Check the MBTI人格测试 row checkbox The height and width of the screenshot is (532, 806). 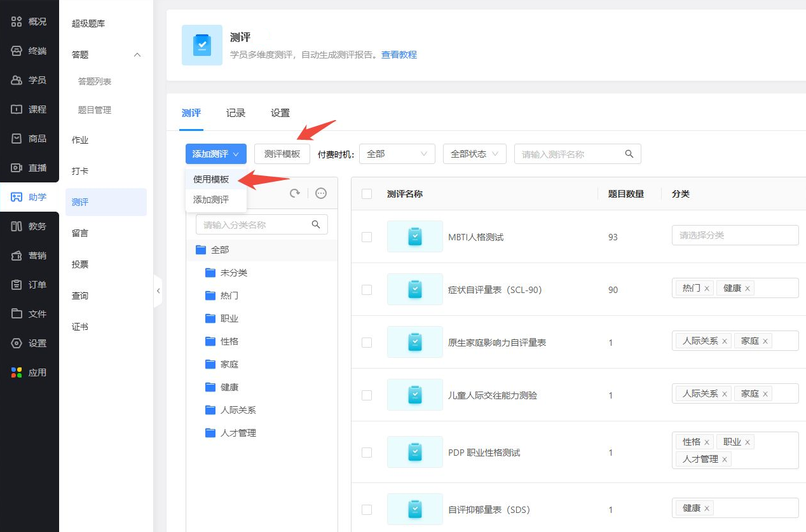coord(367,237)
